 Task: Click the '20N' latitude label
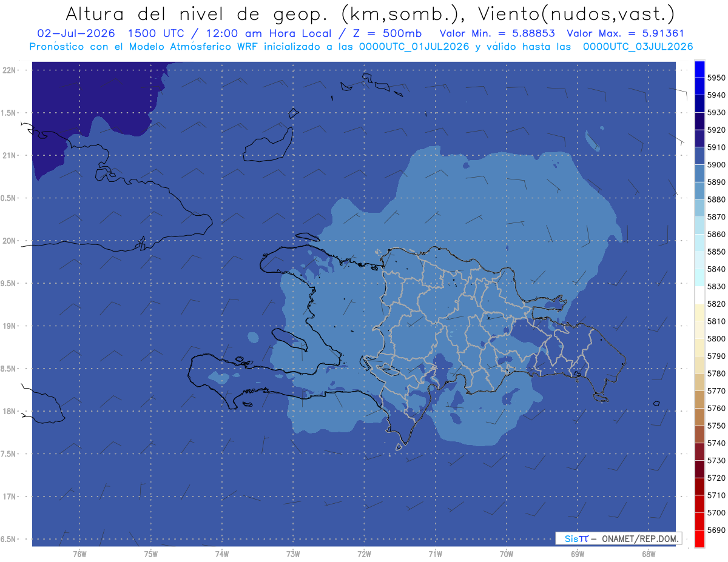[10, 241]
